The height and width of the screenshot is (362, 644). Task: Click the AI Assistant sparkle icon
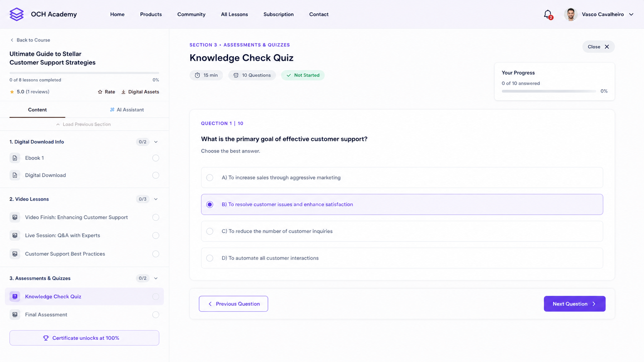pos(112,110)
